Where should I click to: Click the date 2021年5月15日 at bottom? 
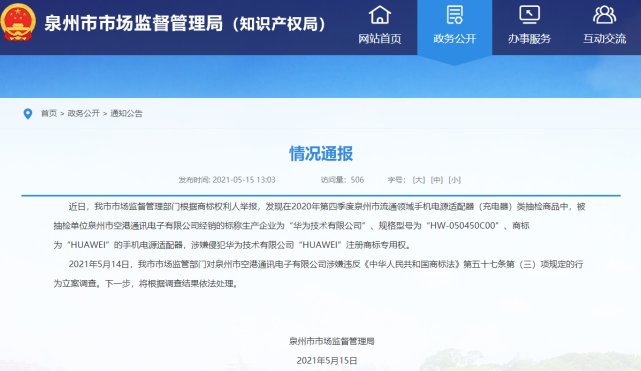pyautogui.click(x=327, y=361)
